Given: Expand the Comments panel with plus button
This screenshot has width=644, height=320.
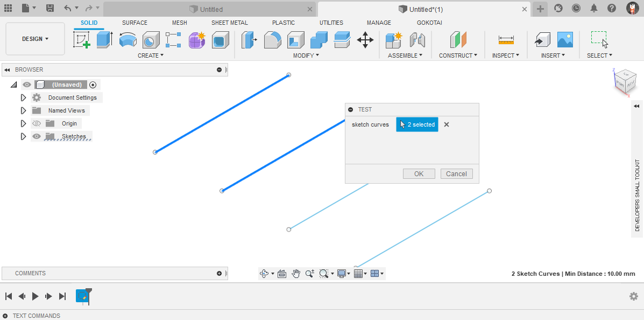Looking at the screenshot, I should pos(219,273).
